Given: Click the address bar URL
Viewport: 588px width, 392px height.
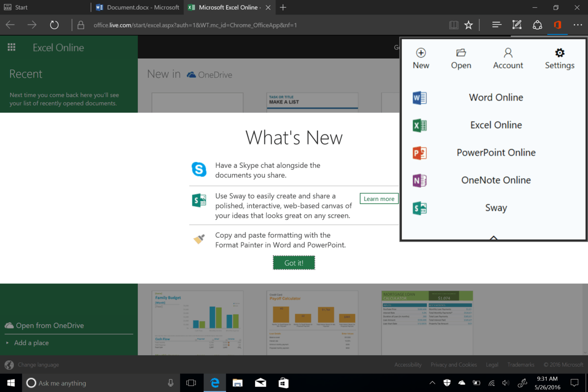Looking at the screenshot, I should pyautogui.click(x=195, y=25).
